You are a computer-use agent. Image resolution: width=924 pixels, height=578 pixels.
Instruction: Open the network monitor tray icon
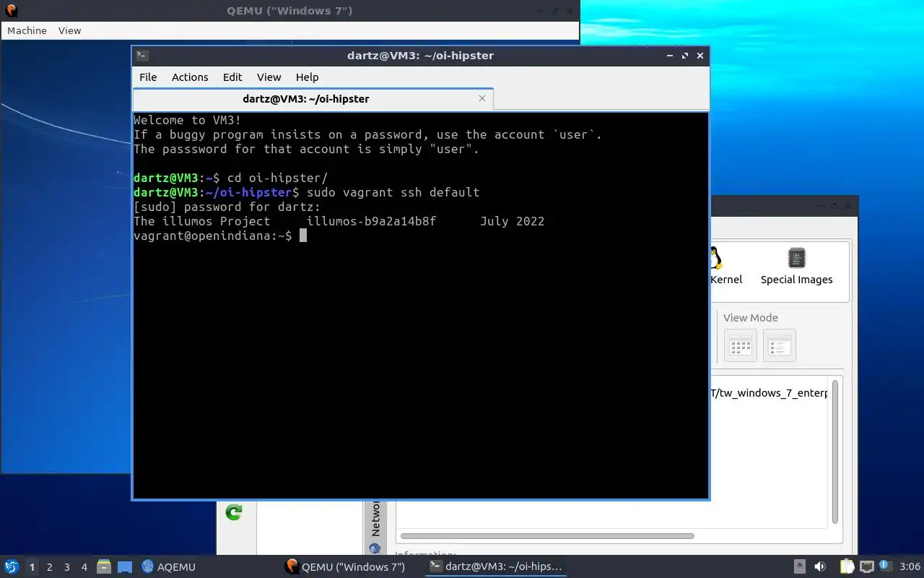pyautogui.click(x=866, y=567)
